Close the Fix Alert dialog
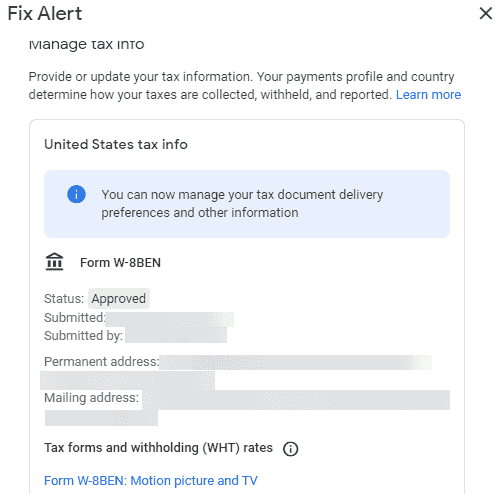The height and width of the screenshot is (503, 503). click(485, 14)
